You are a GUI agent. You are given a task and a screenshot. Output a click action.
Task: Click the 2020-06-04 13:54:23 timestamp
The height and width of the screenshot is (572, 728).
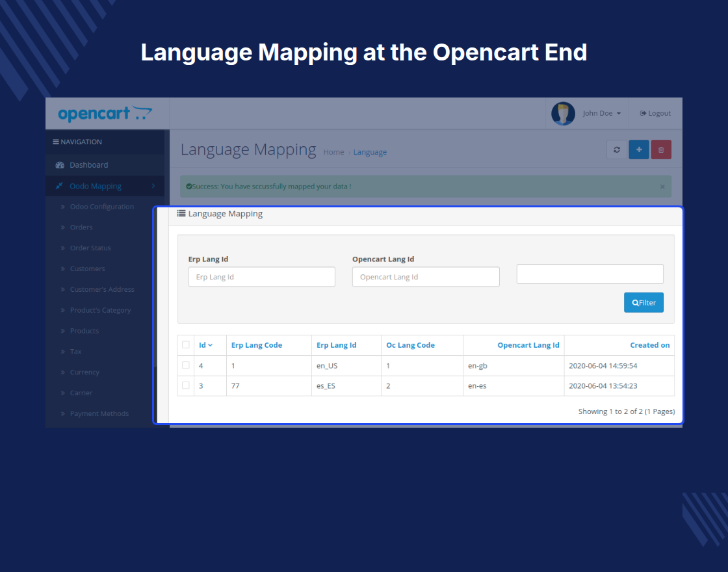coord(603,386)
